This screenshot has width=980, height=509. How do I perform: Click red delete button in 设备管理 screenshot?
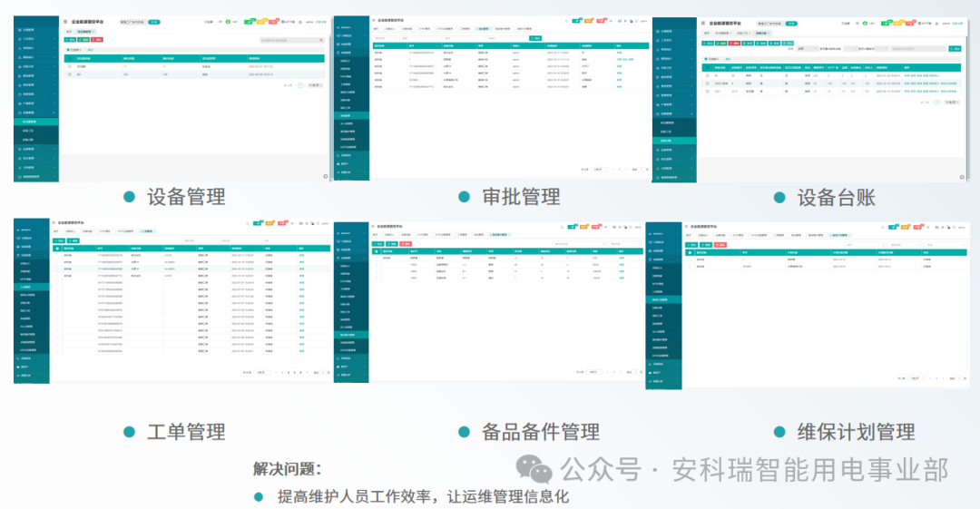97,39
